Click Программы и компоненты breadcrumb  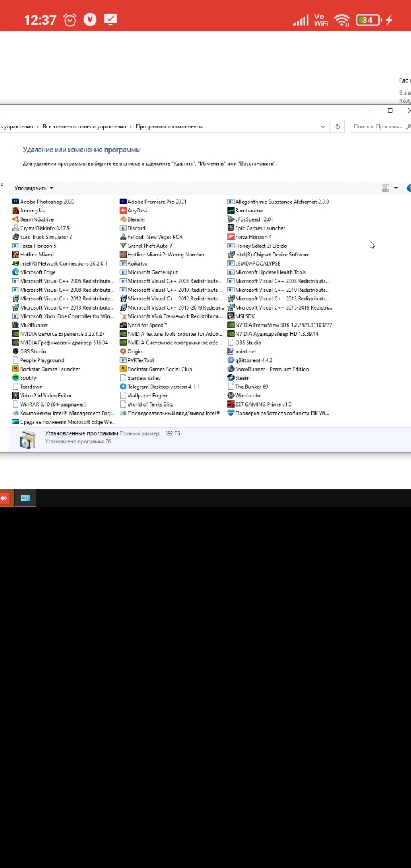point(169,127)
